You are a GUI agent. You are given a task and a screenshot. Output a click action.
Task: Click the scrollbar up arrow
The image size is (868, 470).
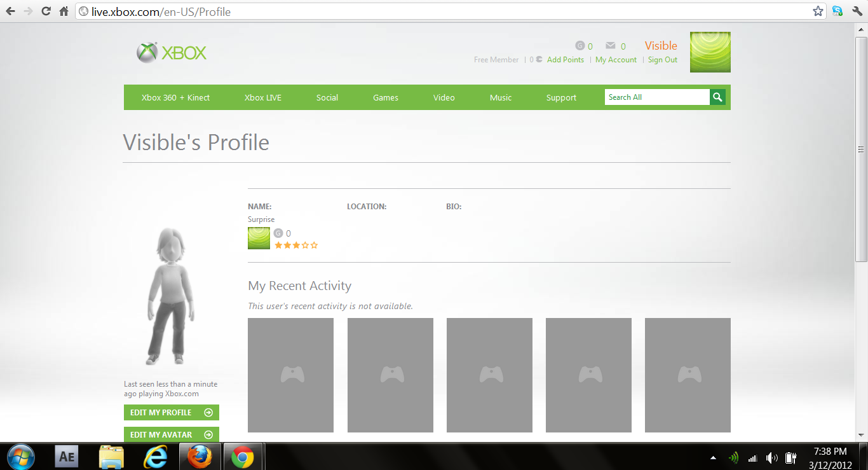click(862, 29)
